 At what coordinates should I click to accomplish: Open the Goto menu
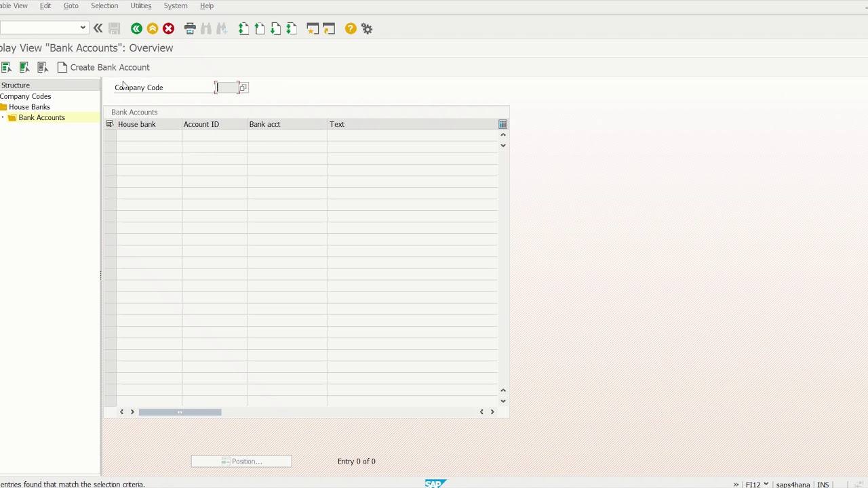pos(71,5)
